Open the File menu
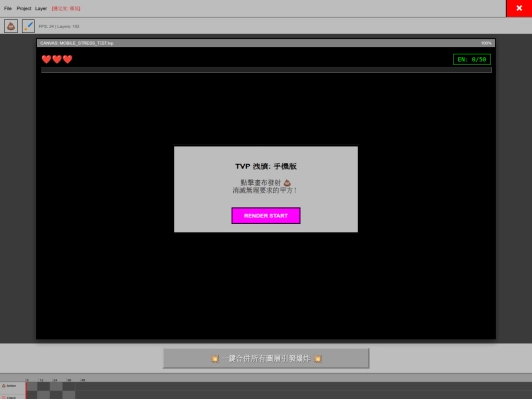This screenshot has height=399, width=532. pos(8,8)
